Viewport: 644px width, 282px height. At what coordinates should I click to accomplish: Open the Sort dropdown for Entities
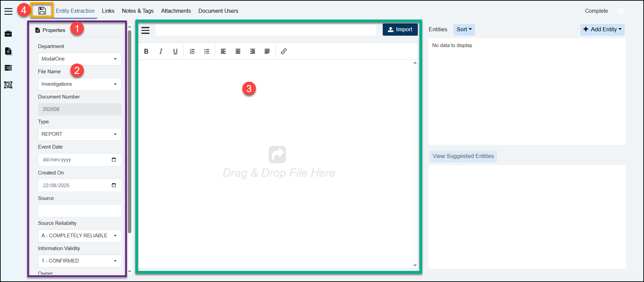(x=464, y=30)
